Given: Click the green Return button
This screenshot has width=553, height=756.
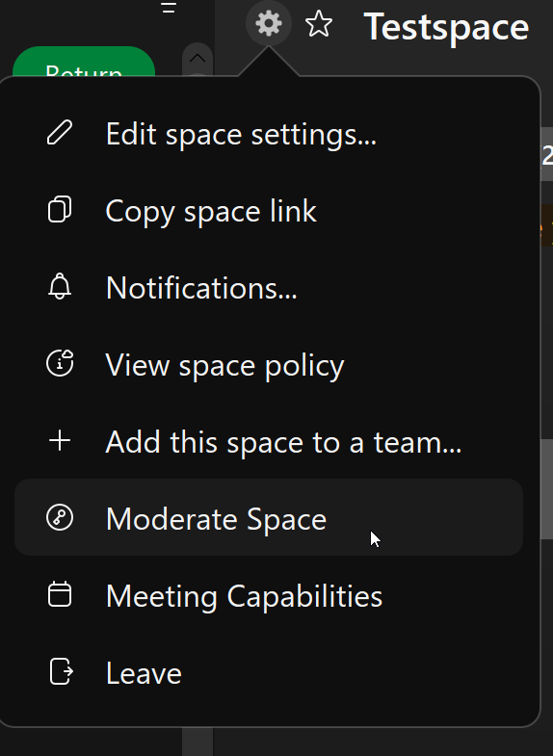Looking at the screenshot, I should (84, 62).
